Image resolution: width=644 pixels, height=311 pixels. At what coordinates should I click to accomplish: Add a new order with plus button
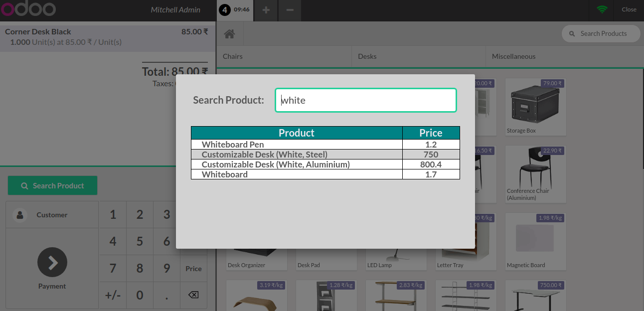(x=266, y=10)
